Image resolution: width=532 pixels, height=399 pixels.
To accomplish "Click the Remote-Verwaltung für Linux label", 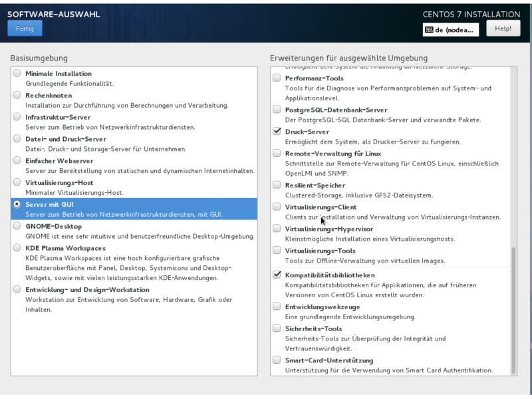I will point(333,154).
